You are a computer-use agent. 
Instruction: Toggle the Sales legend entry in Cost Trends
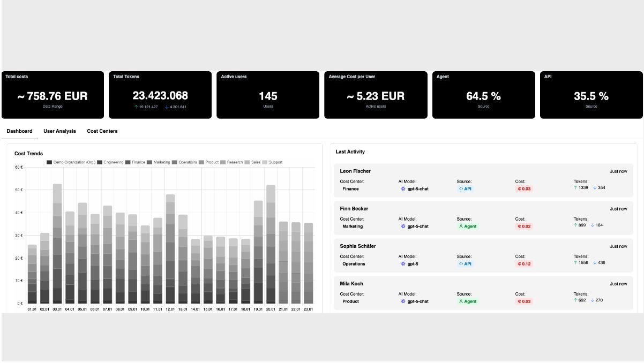click(x=252, y=162)
